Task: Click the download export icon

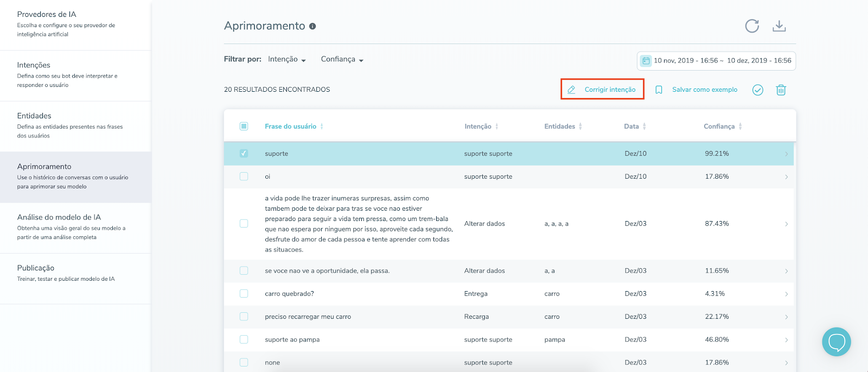Action: click(x=779, y=26)
